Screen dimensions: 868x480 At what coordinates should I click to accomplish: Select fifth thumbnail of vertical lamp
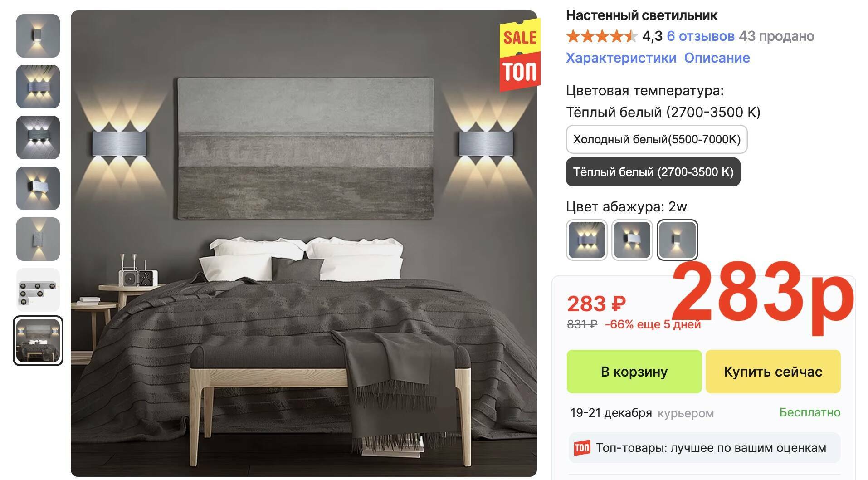click(x=38, y=239)
